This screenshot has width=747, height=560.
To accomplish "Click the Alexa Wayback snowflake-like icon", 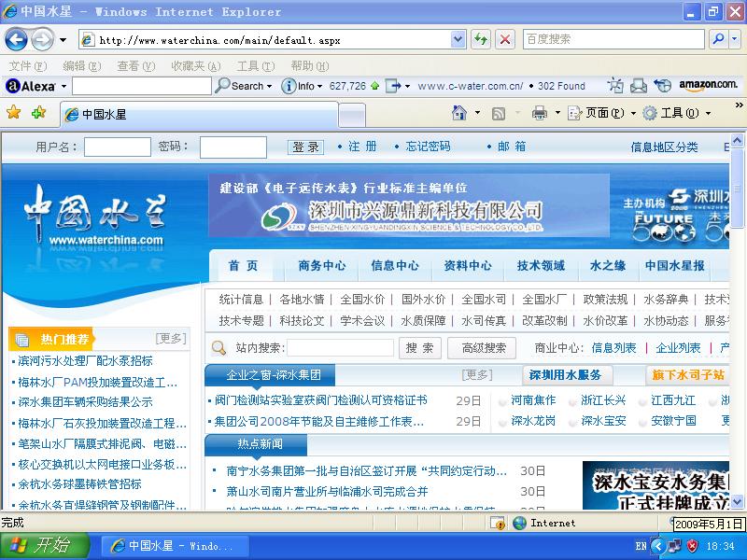I will tap(615, 86).
